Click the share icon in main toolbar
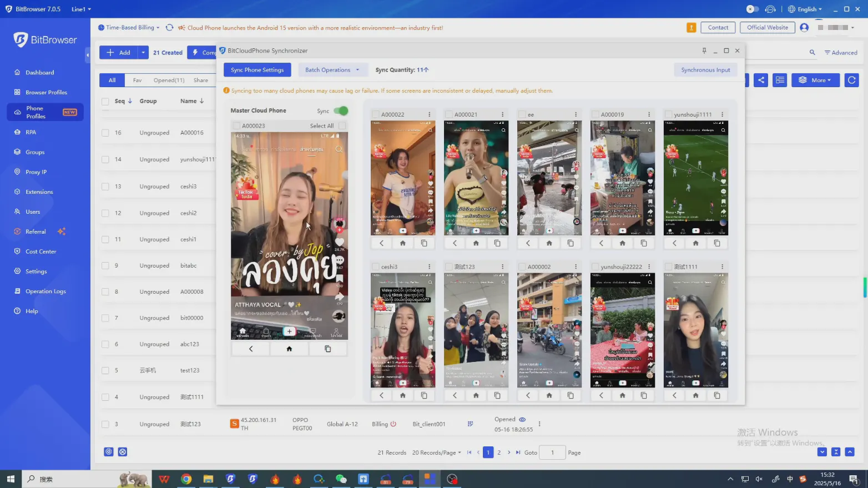The width and height of the screenshot is (868, 488). 761,80
